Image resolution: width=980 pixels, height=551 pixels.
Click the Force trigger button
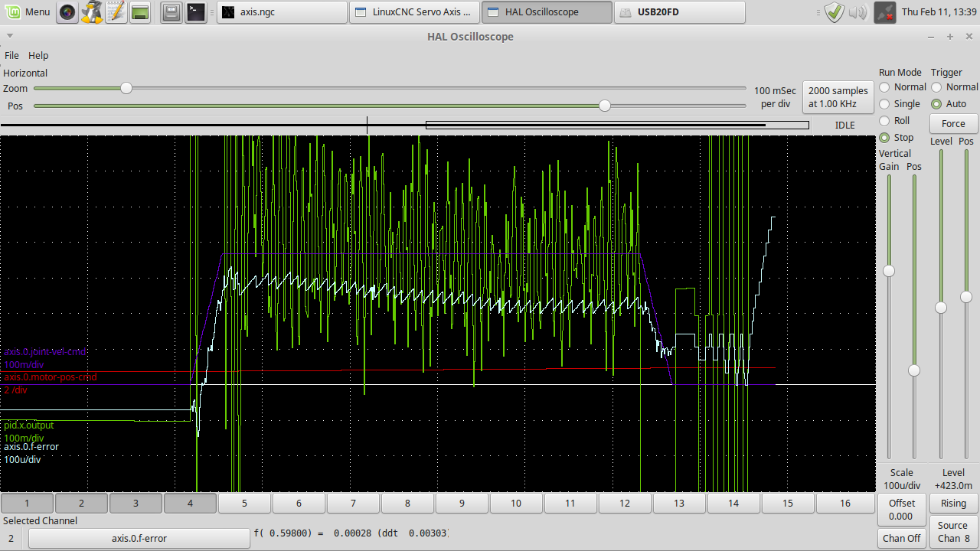(953, 123)
